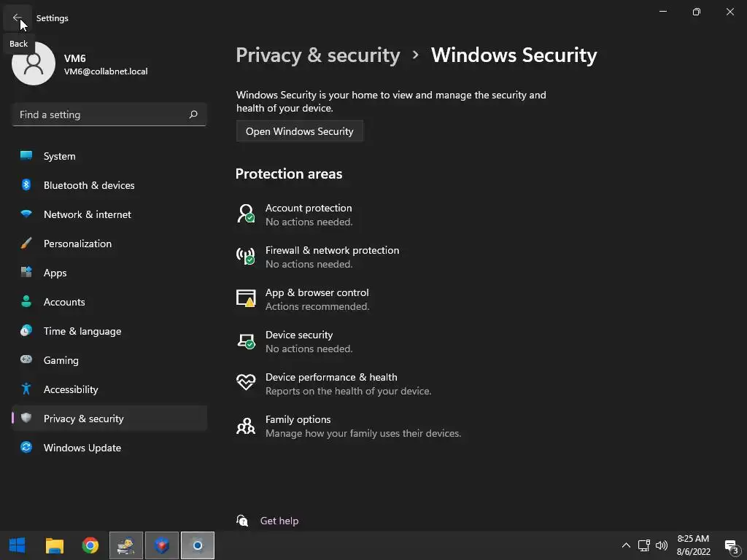Open the Apps settings category
Screen dimensions: 747x560
click(109, 273)
